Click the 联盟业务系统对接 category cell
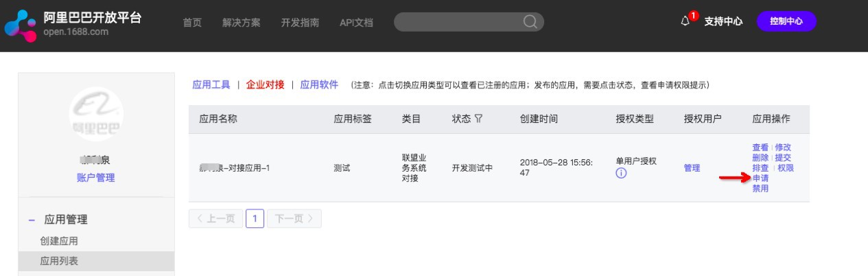The height and width of the screenshot is (276, 868). coord(414,168)
